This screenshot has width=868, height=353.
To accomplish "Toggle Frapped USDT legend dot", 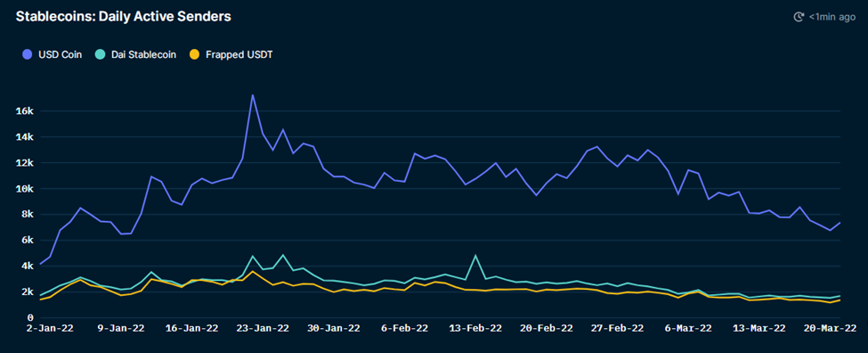I will (194, 54).
